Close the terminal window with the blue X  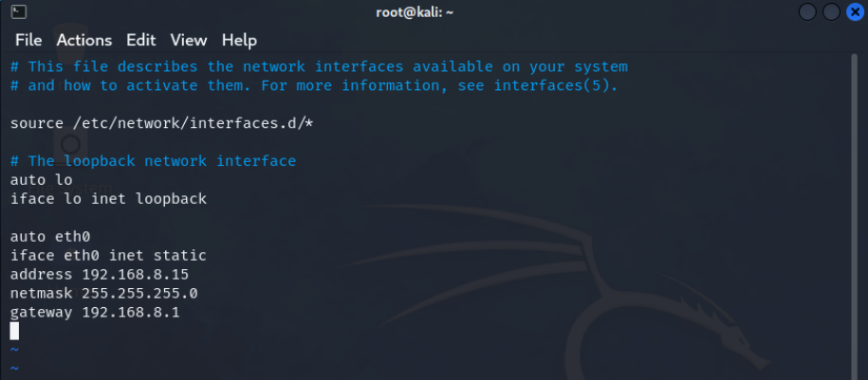853,12
